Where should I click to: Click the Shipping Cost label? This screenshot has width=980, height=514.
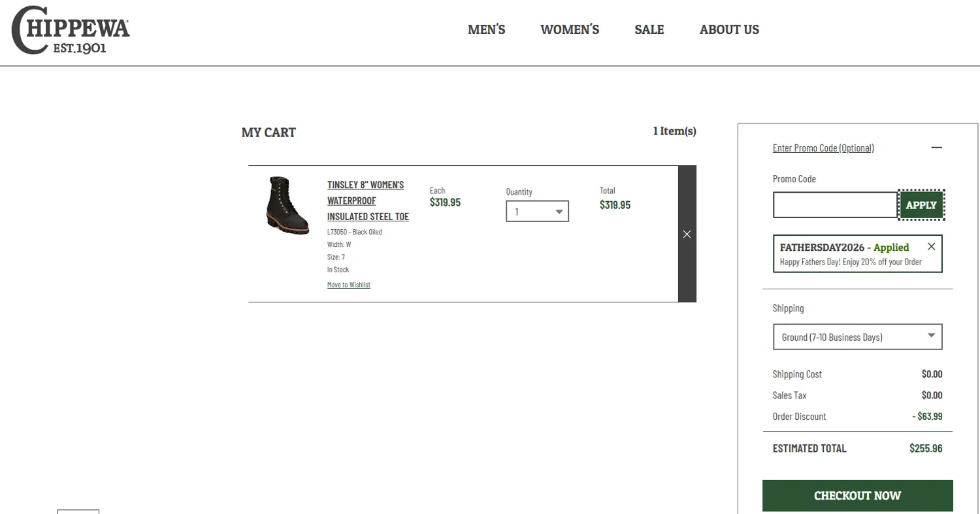pyautogui.click(x=797, y=374)
